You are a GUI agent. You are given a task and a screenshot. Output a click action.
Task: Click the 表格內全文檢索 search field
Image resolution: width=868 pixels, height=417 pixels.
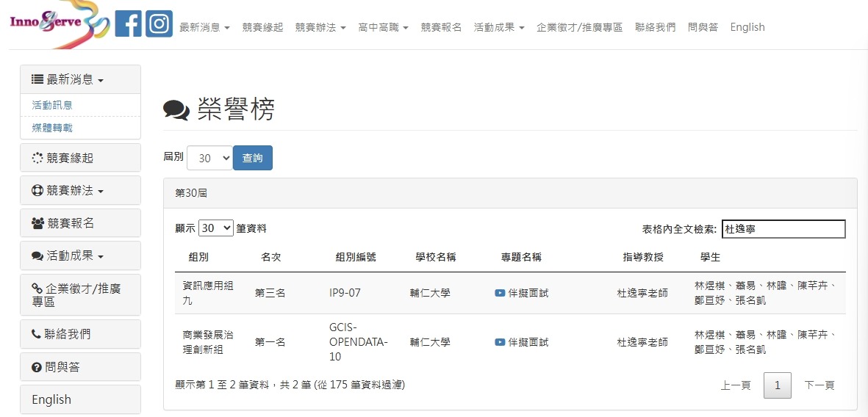coord(783,229)
